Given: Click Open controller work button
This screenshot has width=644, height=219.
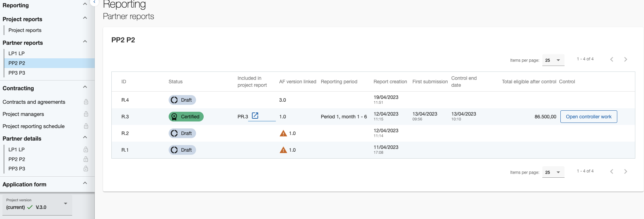Looking at the screenshot, I should tap(588, 117).
